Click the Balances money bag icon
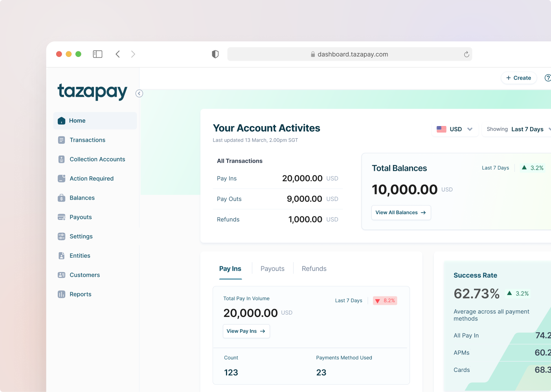This screenshot has height=392, width=551. (x=61, y=198)
